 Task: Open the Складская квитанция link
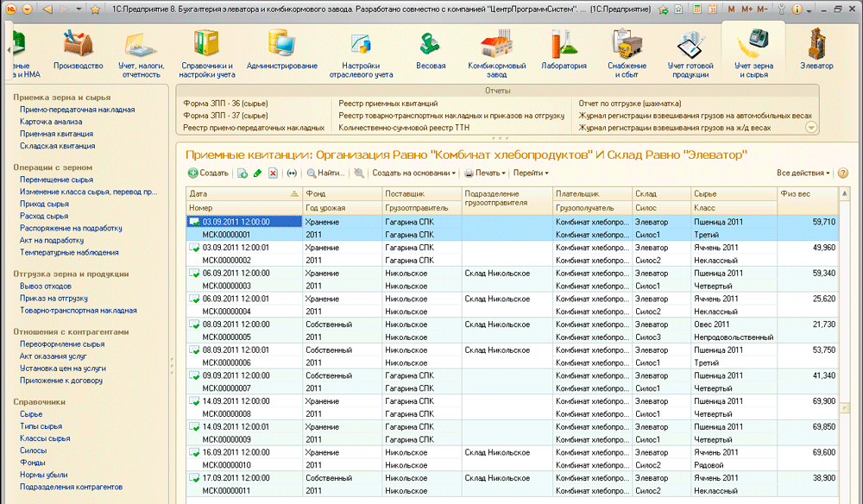point(58,146)
